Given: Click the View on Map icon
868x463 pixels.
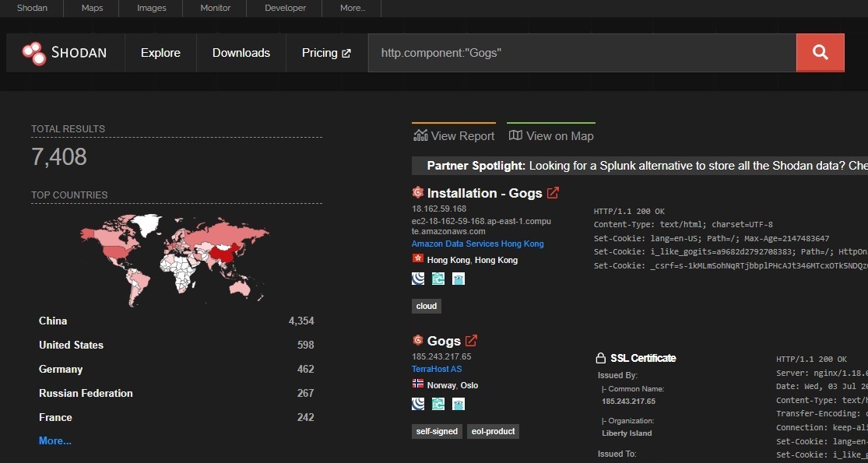Looking at the screenshot, I should coord(515,135).
